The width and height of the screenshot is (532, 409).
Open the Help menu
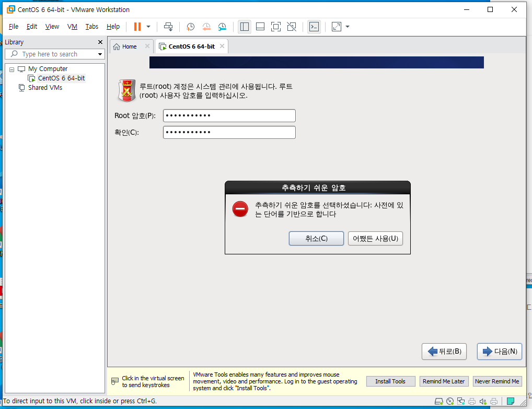[113, 27]
